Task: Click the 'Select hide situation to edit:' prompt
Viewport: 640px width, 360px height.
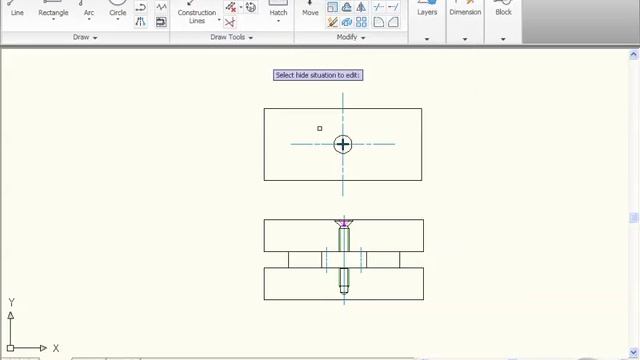Action: [x=318, y=75]
